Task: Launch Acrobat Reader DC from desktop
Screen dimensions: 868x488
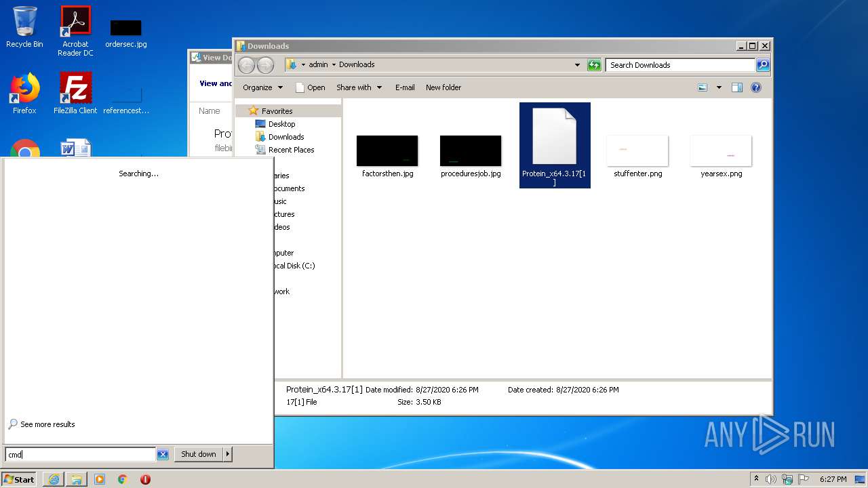Action: [x=75, y=31]
